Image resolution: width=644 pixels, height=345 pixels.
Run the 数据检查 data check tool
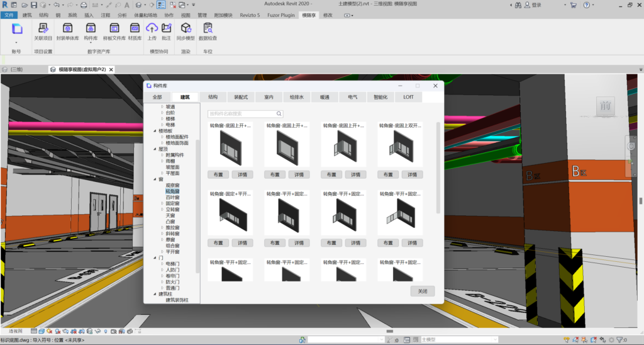point(208,29)
